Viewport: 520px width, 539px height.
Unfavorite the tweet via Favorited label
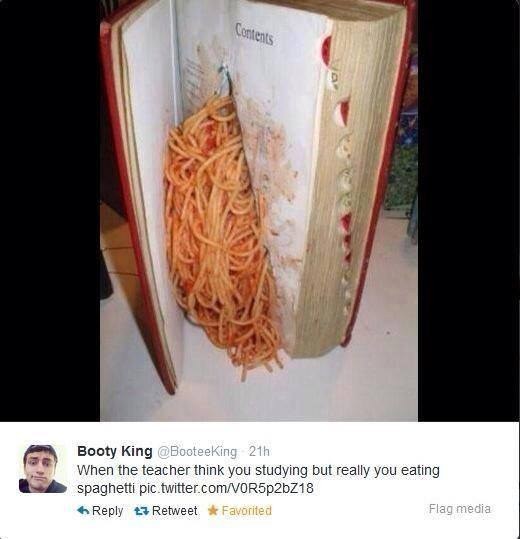[x=246, y=510]
